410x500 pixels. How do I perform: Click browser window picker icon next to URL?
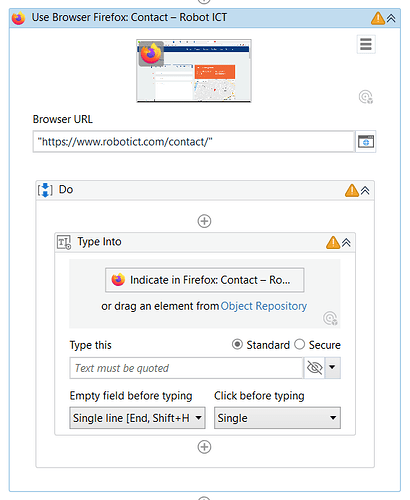(366, 142)
